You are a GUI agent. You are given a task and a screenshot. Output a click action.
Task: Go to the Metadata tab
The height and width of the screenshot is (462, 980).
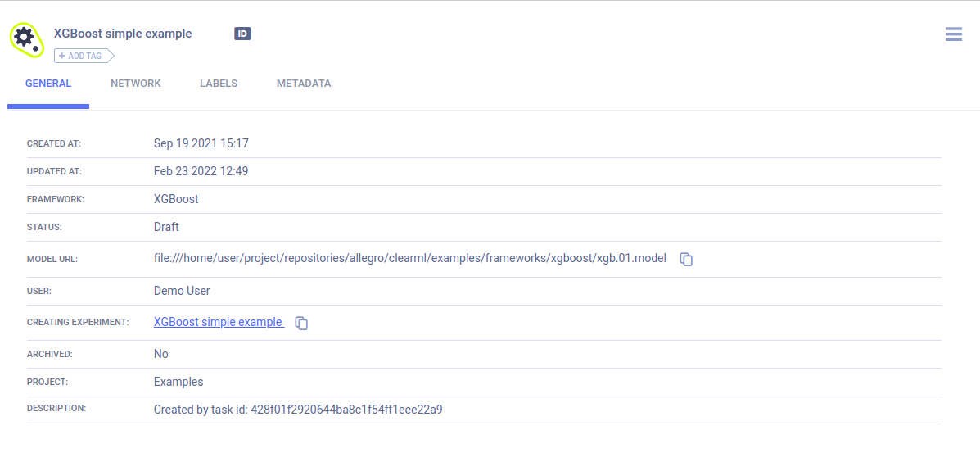tap(304, 84)
